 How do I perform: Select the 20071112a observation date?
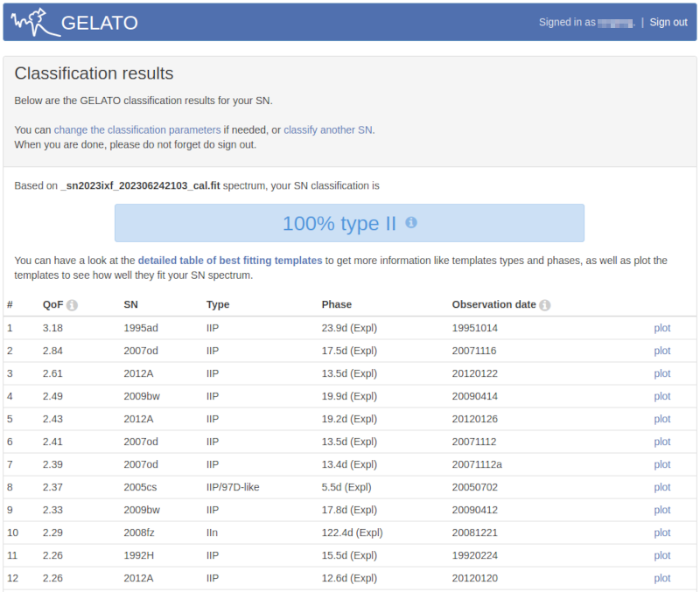click(x=477, y=464)
